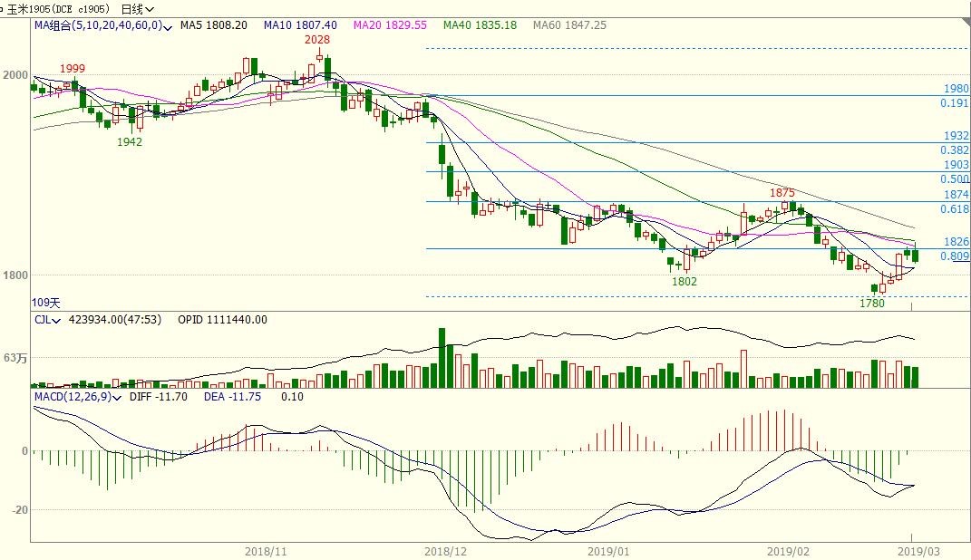Click the gray MA60 1847.25 legend

pyautogui.click(x=569, y=25)
